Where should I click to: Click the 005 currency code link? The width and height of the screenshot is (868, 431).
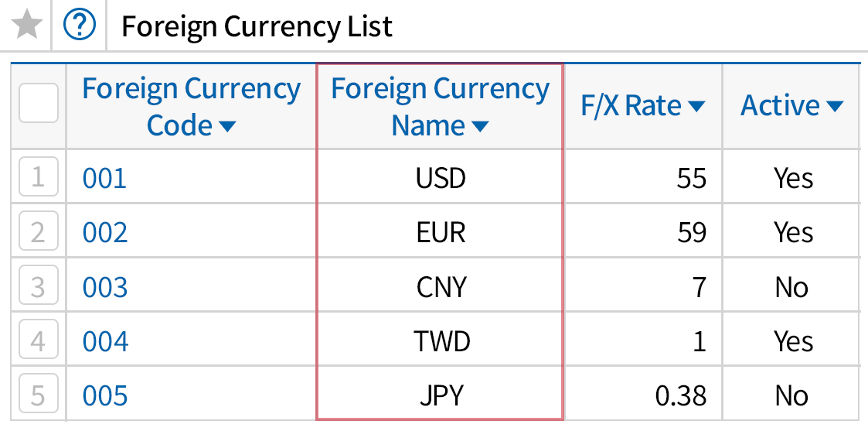[104, 395]
